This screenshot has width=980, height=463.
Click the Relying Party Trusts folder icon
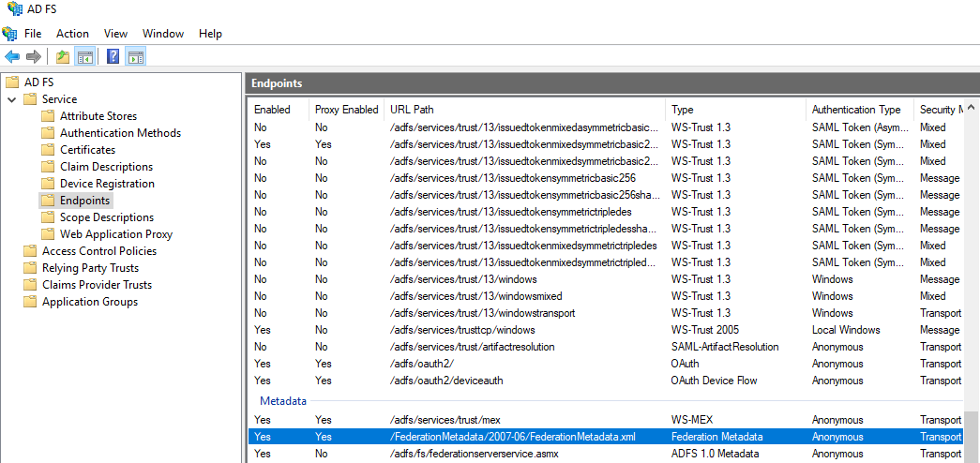[30, 267]
